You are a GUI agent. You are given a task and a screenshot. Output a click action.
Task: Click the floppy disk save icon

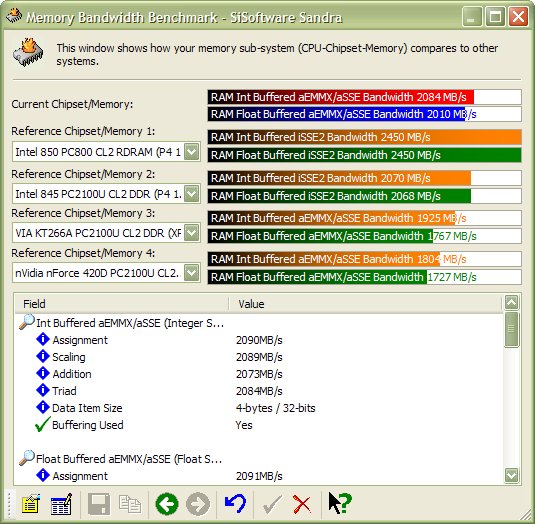click(99, 504)
